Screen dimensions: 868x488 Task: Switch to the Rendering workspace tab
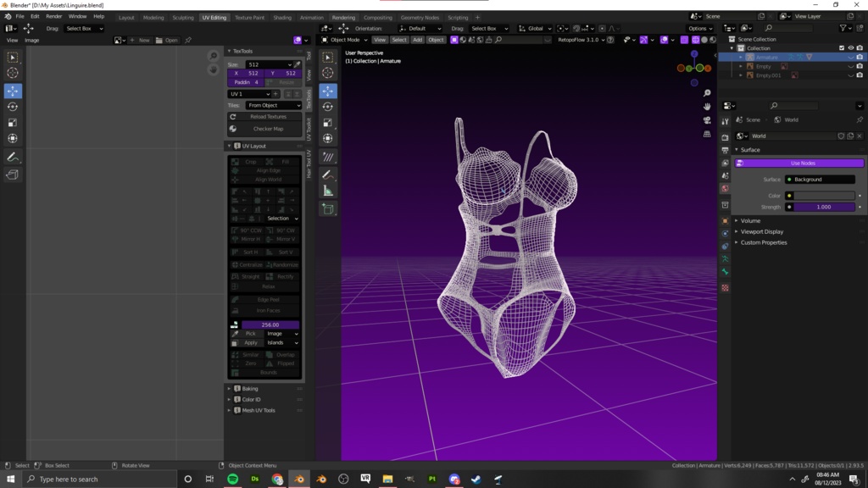pos(344,16)
